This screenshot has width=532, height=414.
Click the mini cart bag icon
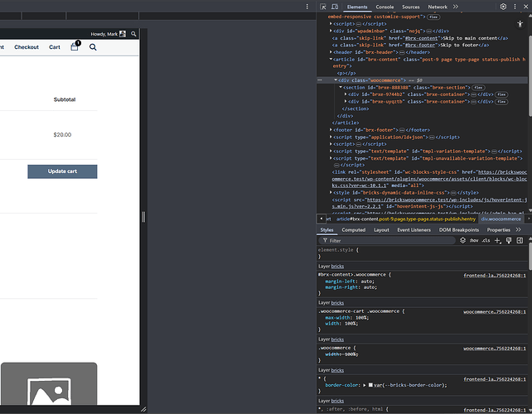[x=75, y=47]
